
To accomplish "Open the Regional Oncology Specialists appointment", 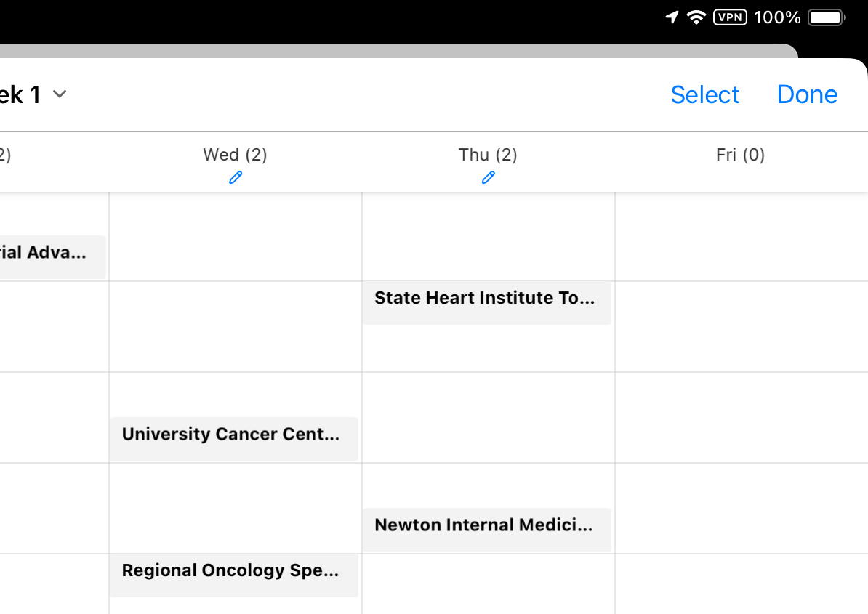I will click(x=233, y=574).
